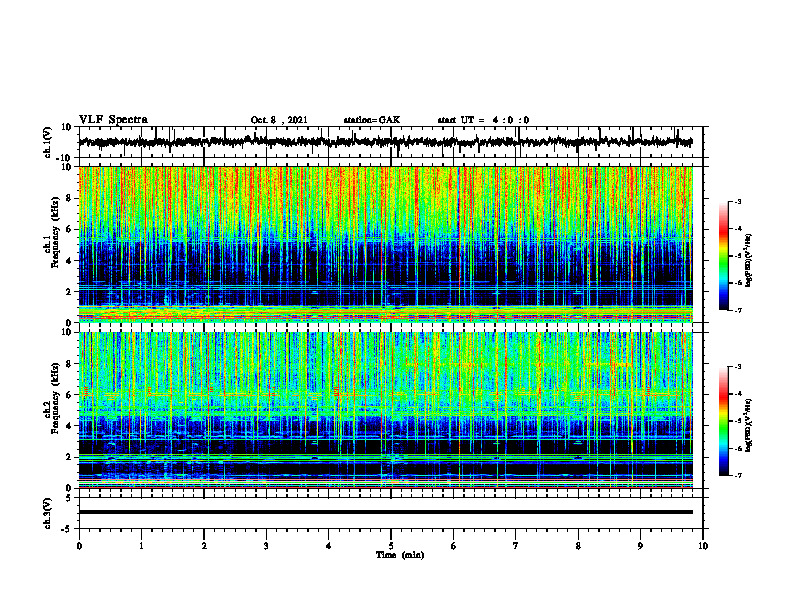Viewport: 792px width, 612px height.
Task: Click the ch.1 voltage waveform trace
Action: click(x=385, y=142)
